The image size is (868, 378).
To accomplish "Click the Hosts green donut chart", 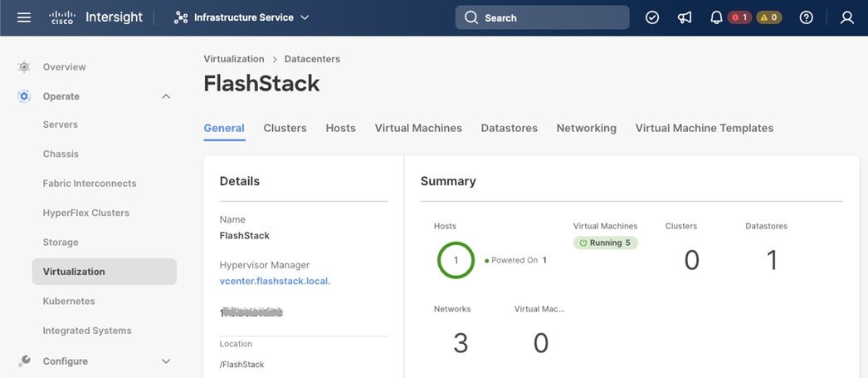I will (456, 260).
